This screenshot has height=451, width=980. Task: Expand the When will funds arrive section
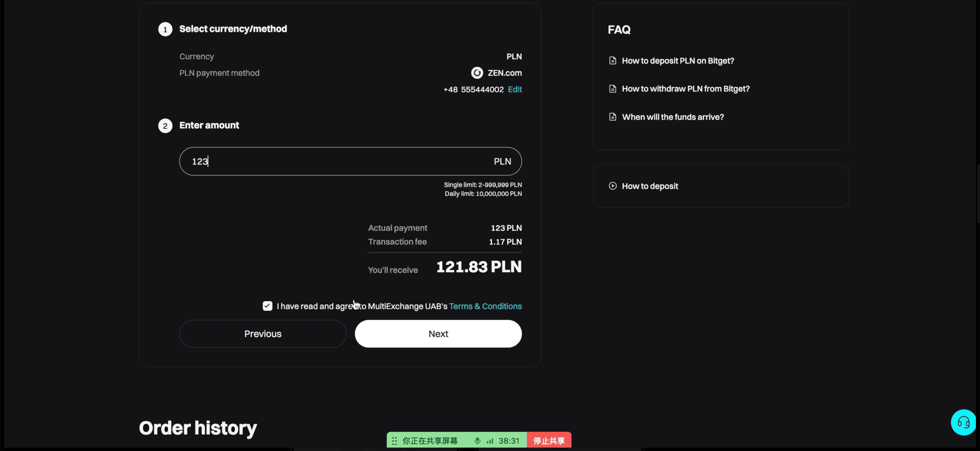tap(672, 117)
